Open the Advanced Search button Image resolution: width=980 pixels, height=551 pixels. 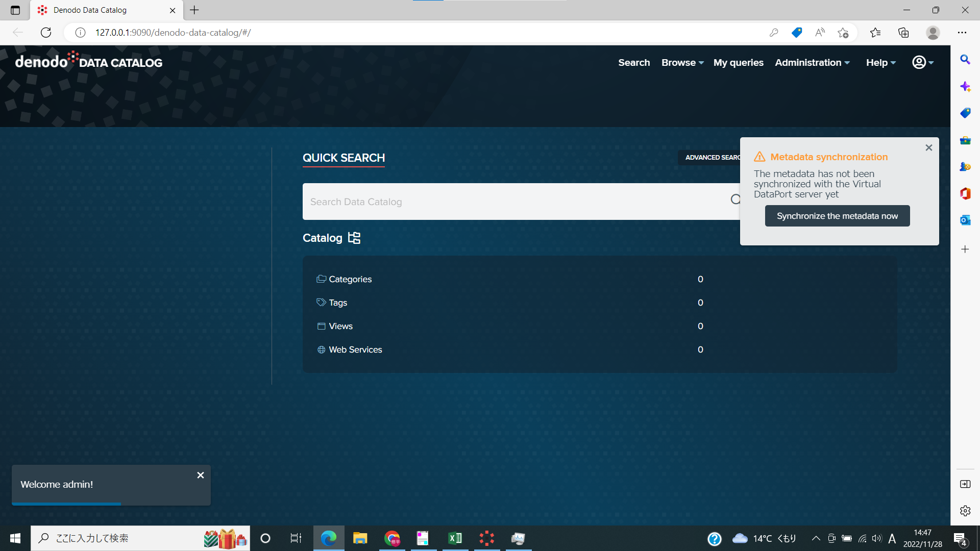point(709,157)
